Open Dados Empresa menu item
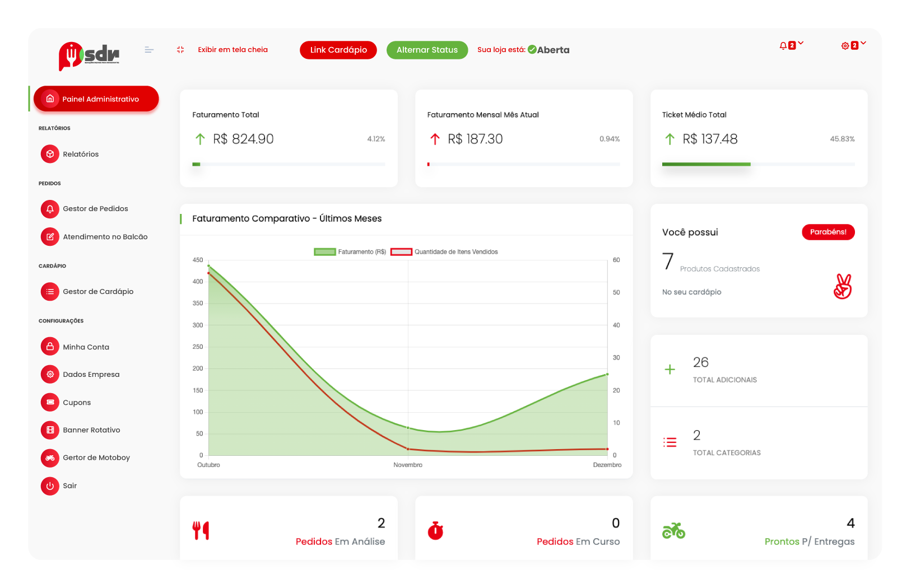The width and height of the screenshot is (911, 588). click(81, 374)
